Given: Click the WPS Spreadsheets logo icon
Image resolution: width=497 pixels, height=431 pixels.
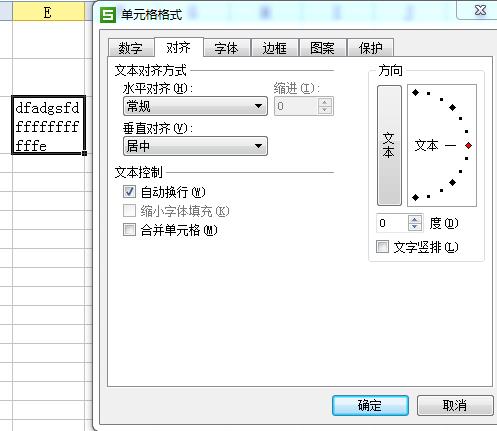Looking at the screenshot, I should [x=108, y=15].
